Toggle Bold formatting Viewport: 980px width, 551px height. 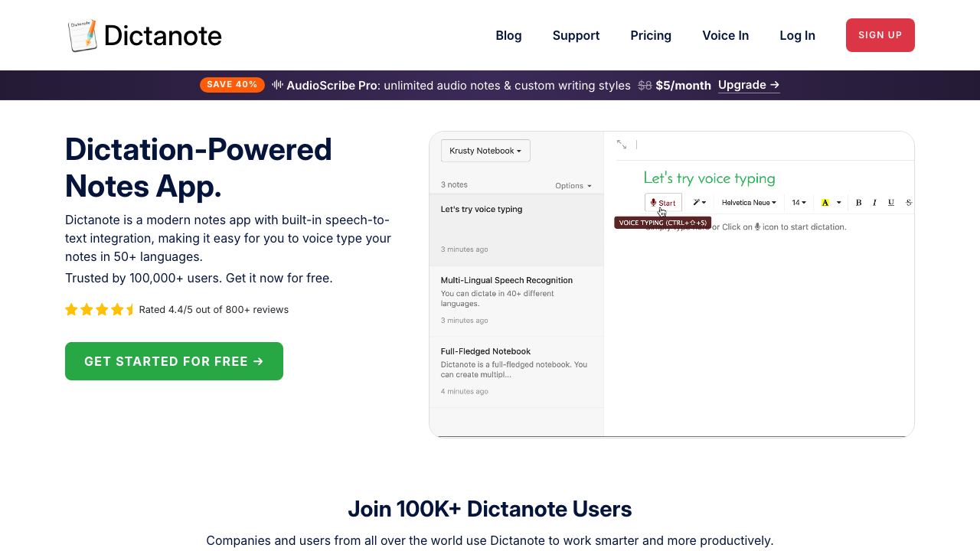858,203
